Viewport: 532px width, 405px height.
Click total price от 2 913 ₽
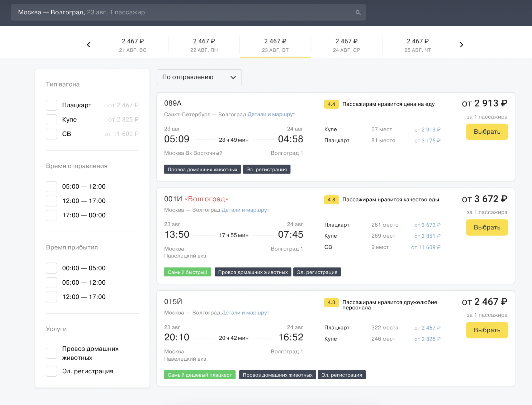tap(484, 103)
